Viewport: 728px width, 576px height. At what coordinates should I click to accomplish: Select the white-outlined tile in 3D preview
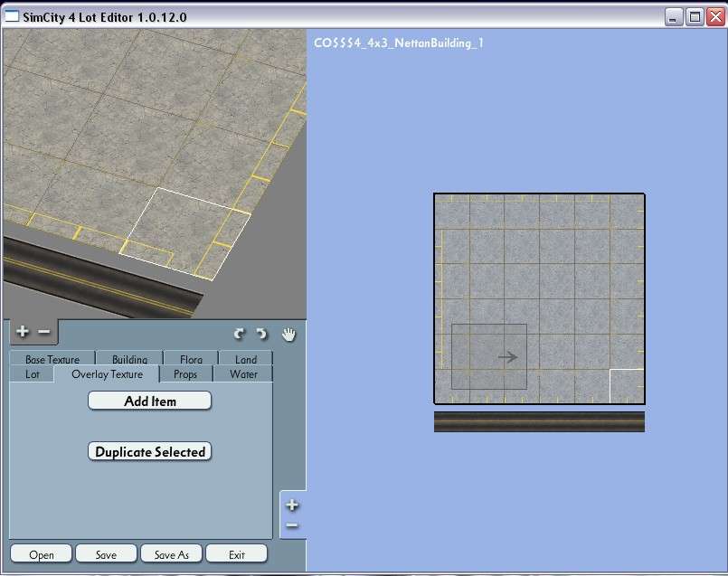coord(185,234)
